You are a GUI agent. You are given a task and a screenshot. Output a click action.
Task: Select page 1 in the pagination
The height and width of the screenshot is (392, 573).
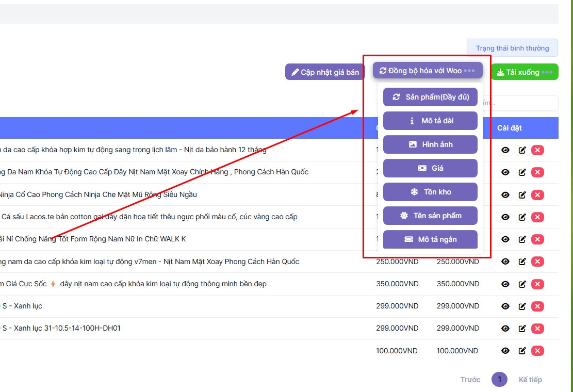499,380
